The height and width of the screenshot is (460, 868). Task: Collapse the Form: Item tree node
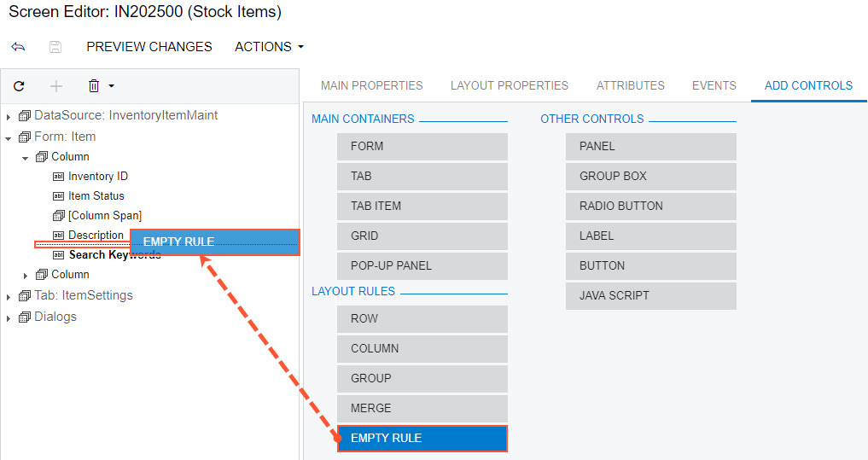point(8,137)
